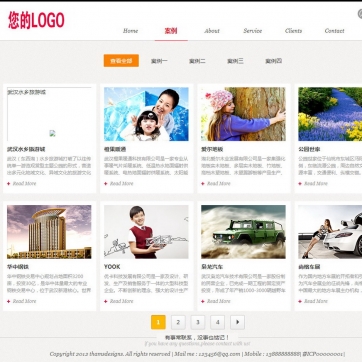Click the 123456@qq.com email in the footer

(x=219, y=354)
